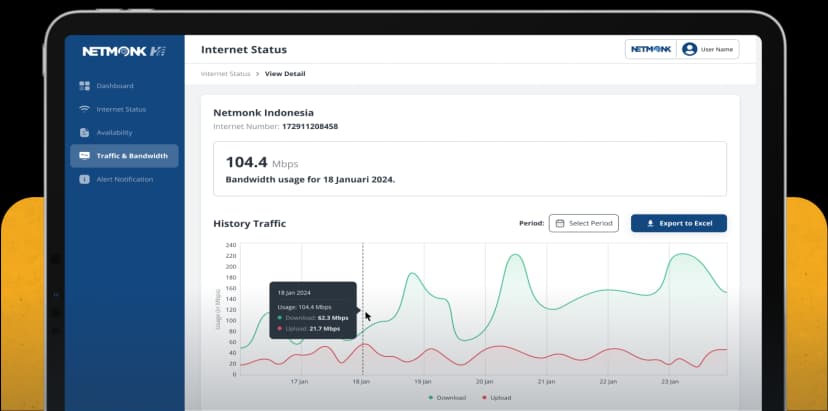
Task: Toggle the Download series in chart legend
Action: coord(447,397)
